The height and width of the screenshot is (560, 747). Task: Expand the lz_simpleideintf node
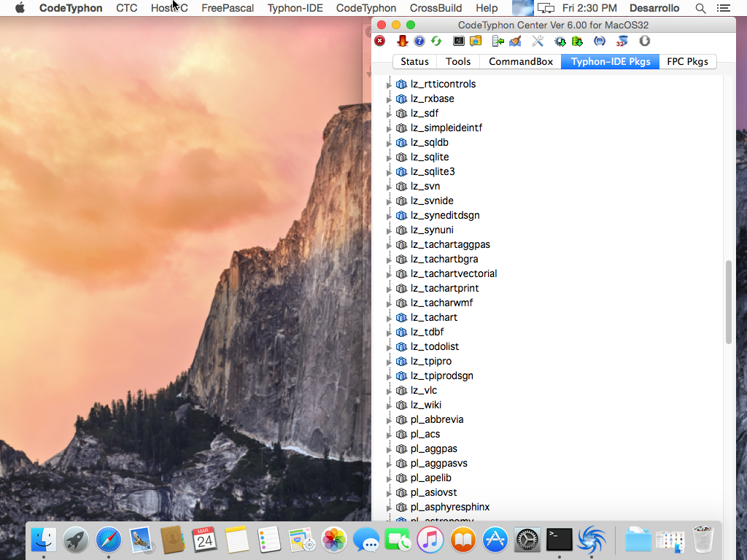pos(389,128)
